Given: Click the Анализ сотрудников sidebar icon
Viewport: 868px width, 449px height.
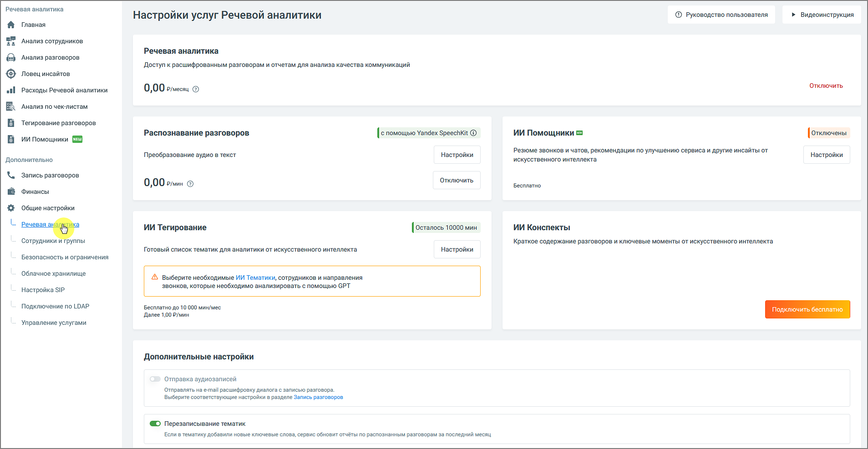Looking at the screenshot, I should (x=11, y=41).
